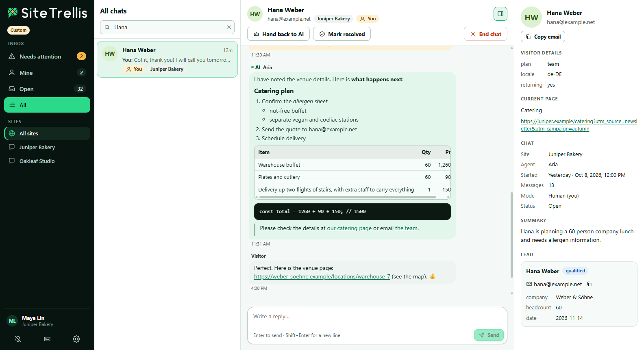644x350 pixels.
Task: Click the conversation vertical scrollbar
Action: point(511,235)
